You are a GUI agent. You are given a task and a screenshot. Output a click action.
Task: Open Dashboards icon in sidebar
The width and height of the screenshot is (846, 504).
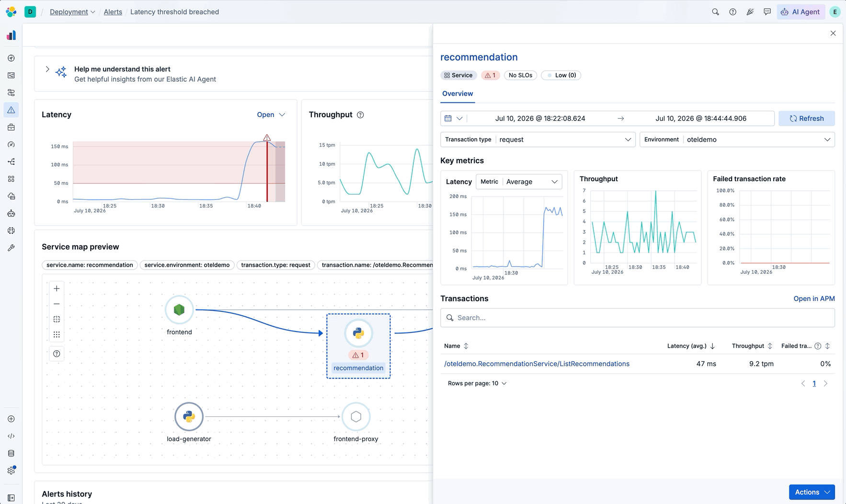point(11,75)
